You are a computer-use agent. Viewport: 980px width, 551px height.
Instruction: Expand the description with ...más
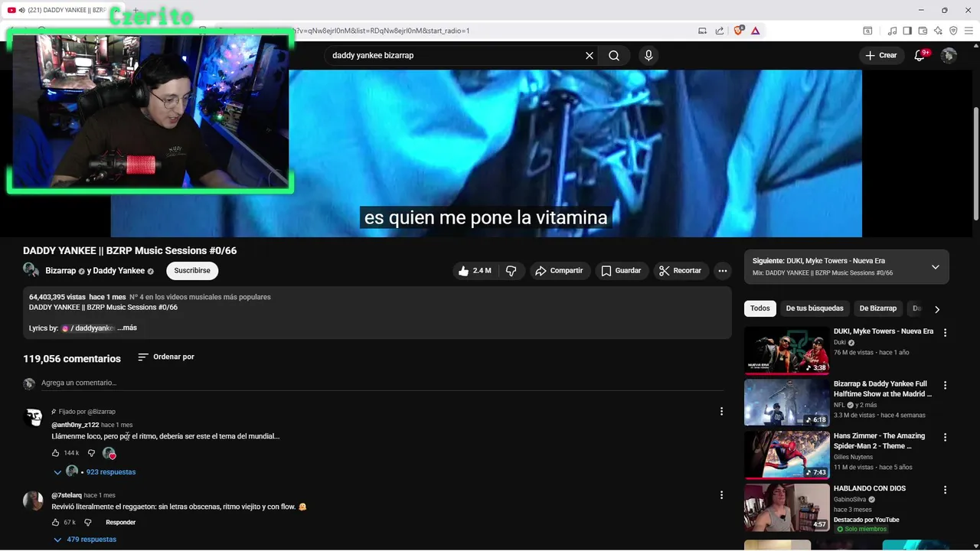click(x=127, y=328)
